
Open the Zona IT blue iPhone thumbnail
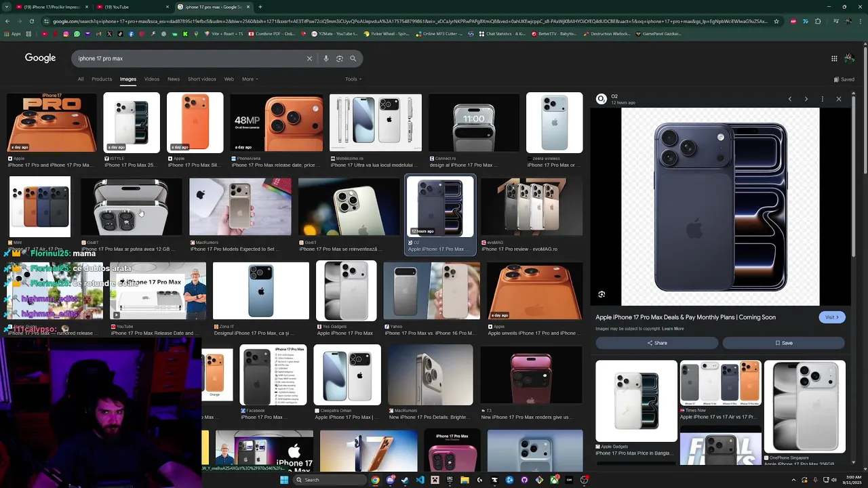pyautogui.click(x=260, y=291)
